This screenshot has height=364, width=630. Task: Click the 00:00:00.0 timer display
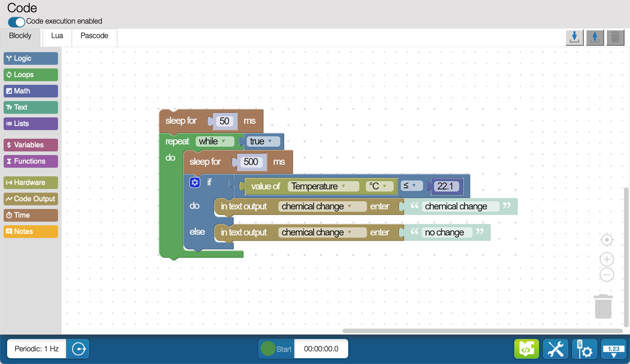321,349
